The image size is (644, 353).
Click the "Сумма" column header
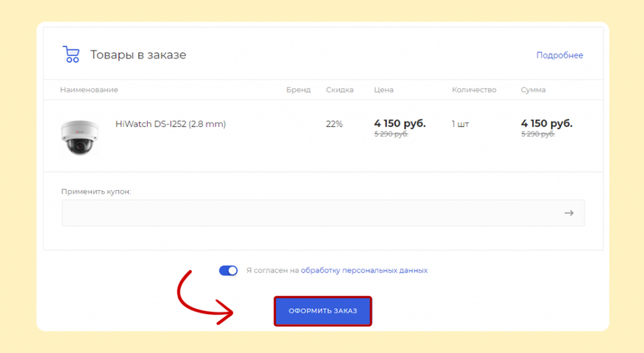[x=533, y=90]
